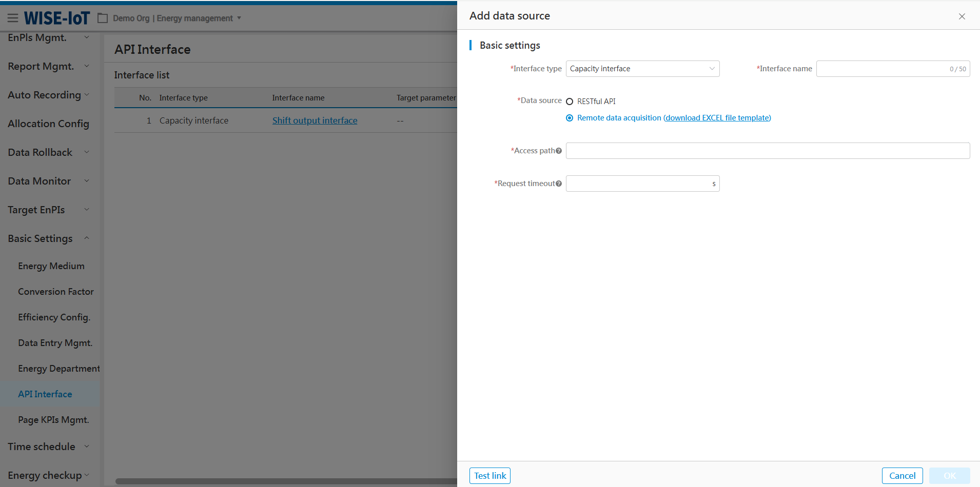Go to Conversion Factor page
The height and width of the screenshot is (487, 980).
56,292
